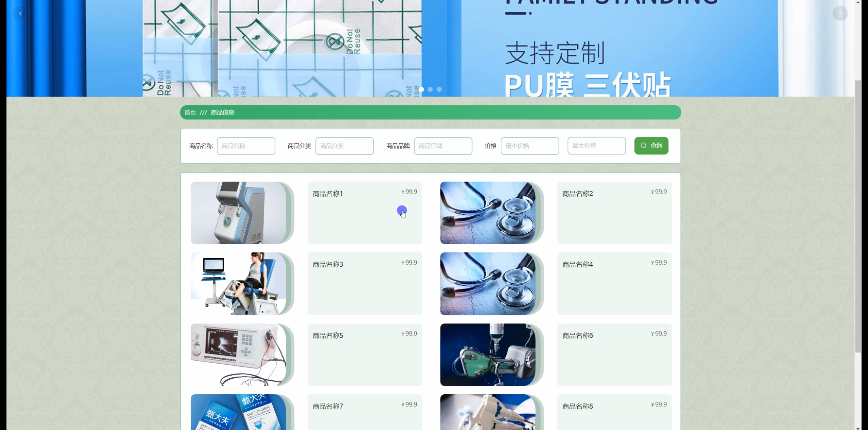Open the ultrasound device image for 商品名称5
Image resolution: width=868 pixels, height=430 pixels.
pyautogui.click(x=239, y=354)
